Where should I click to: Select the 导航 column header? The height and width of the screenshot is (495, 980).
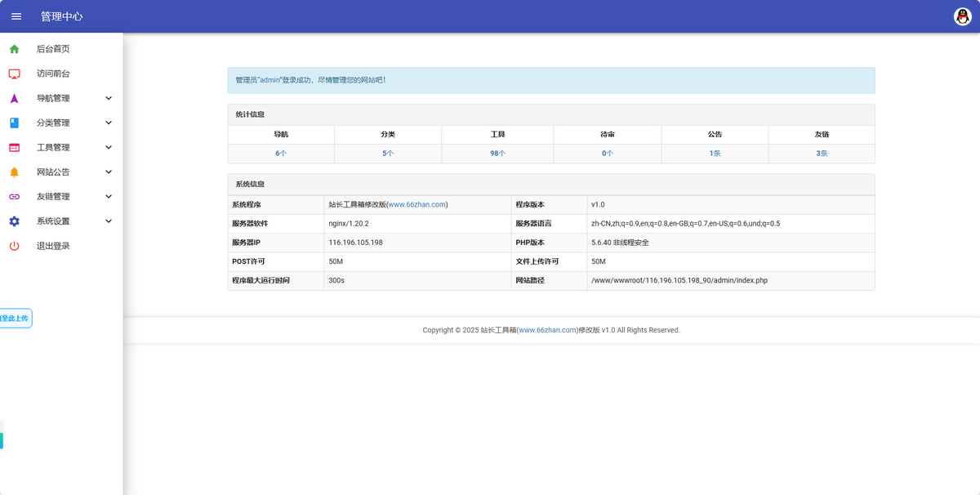[281, 134]
